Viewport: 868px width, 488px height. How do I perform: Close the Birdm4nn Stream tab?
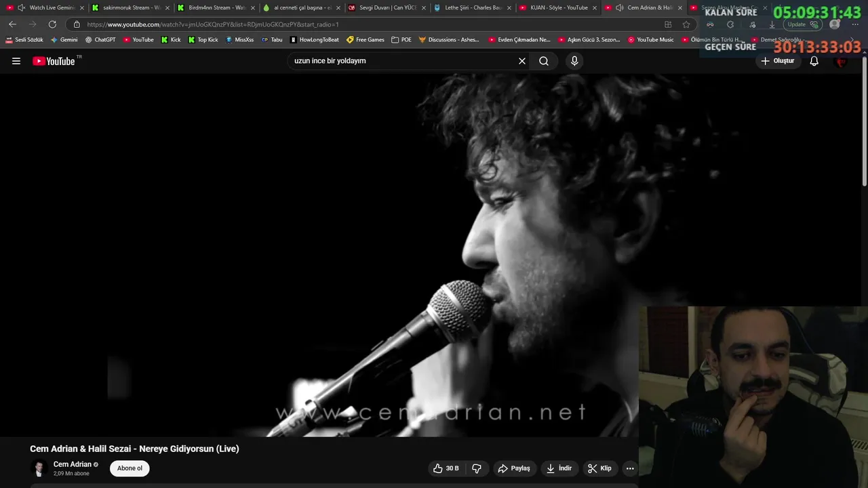pyautogui.click(x=253, y=8)
